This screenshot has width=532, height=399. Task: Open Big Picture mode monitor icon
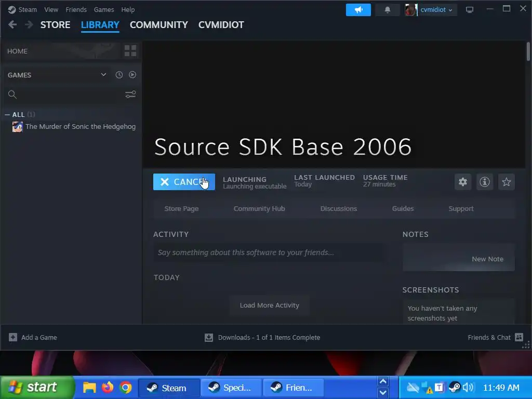point(469,10)
